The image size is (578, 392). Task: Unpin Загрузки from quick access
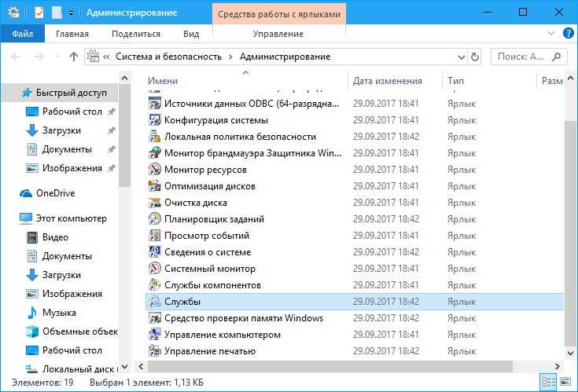tap(112, 130)
